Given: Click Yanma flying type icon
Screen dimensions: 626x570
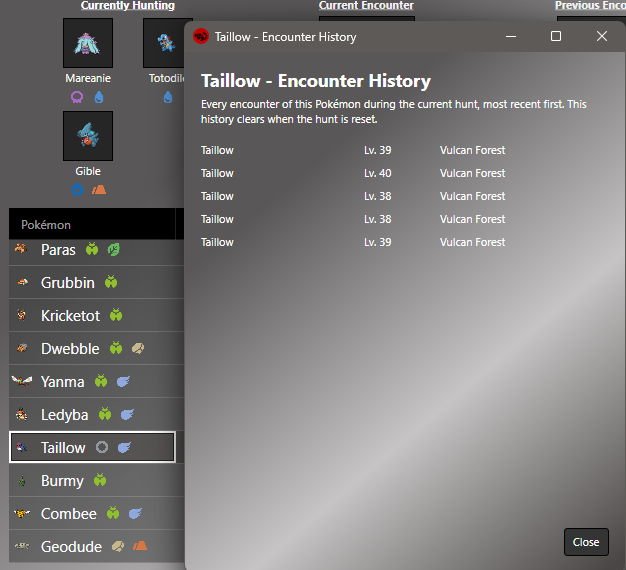Looking at the screenshot, I should click(123, 382).
